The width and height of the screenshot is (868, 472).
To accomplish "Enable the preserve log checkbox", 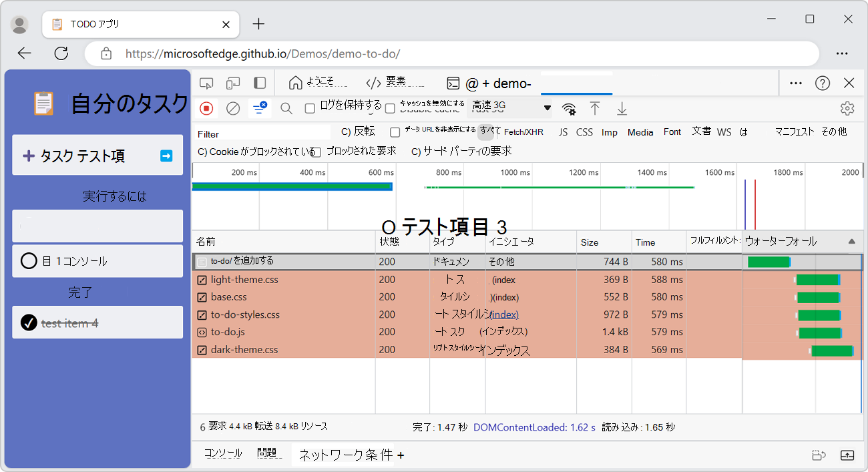I will pyautogui.click(x=310, y=108).
